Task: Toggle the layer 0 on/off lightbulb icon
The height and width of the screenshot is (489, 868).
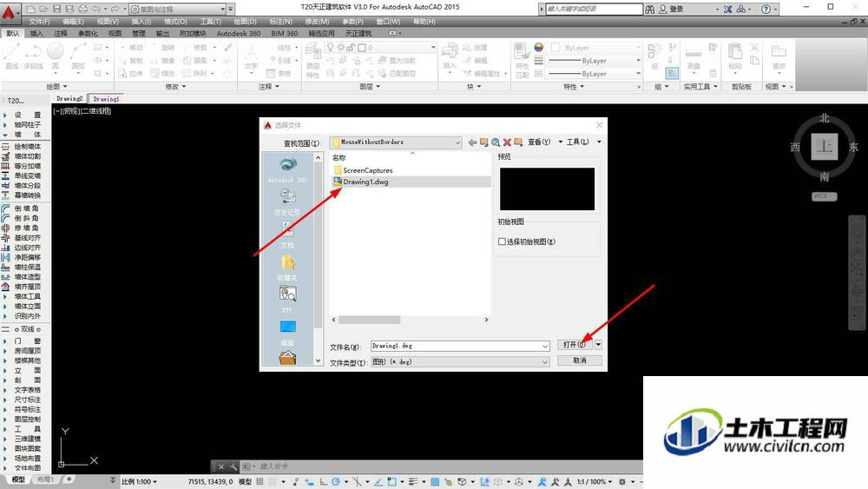Action: [x=331, y=47]
